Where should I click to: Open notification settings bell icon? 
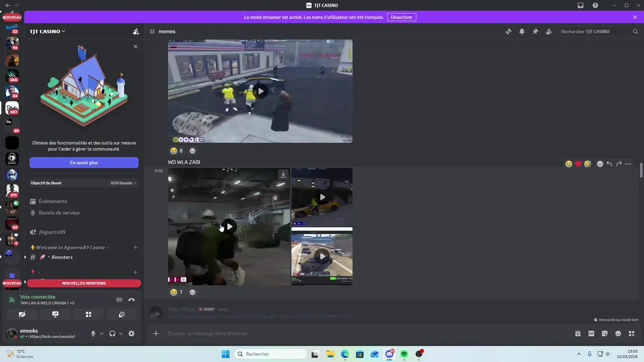click(x=522, y=31)
